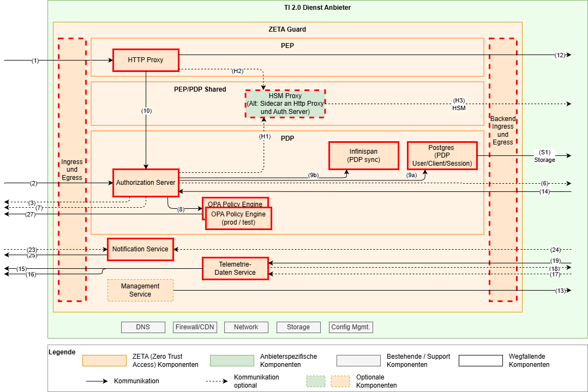
Task: Click the ZETA Guard title label
Action: click(x=287, y=29)
